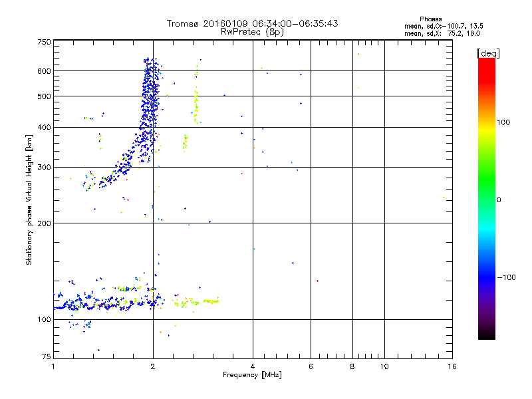Click the '[deg]' colorbar unit label
Image resolution: width=532 pixels, height=399 pixels.
488,53
